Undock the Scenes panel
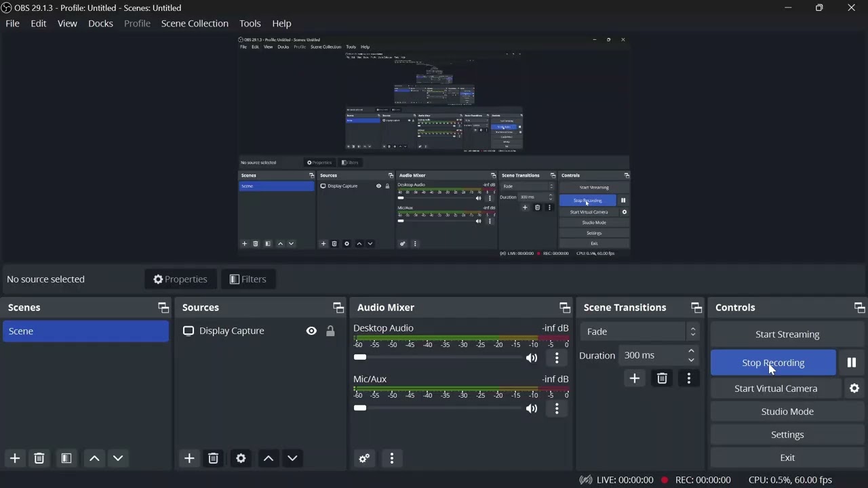The height and width of the screenshot is (488, 868). (163, 308)
